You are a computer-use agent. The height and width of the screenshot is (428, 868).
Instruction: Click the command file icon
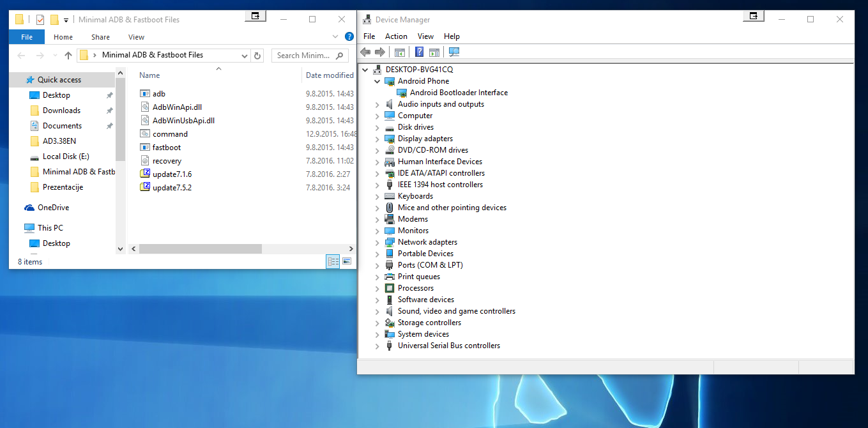[x=144, y=134]
